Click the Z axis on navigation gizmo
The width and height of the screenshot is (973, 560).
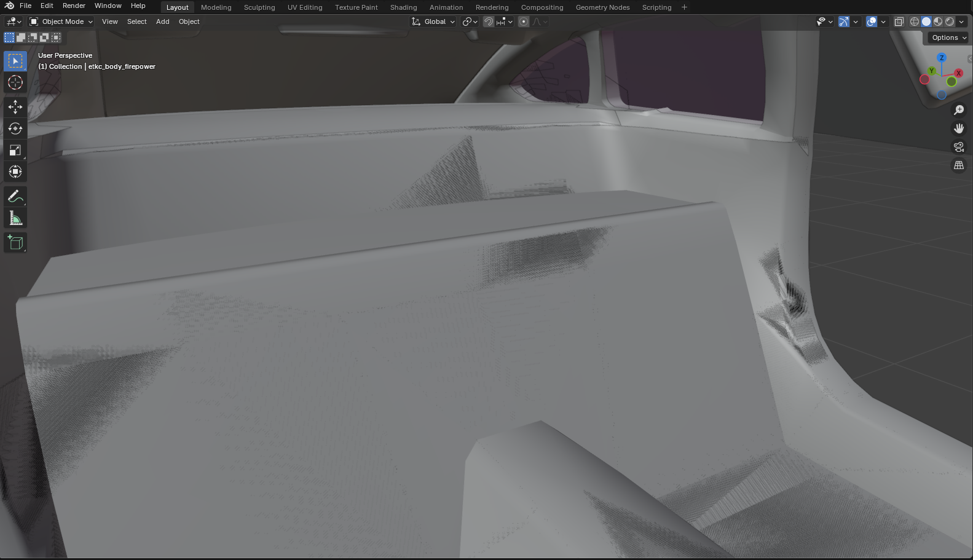[942, 58]
